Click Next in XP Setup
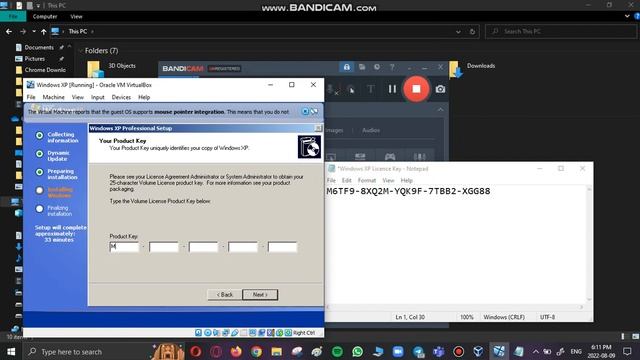 (x=260, y=295)
